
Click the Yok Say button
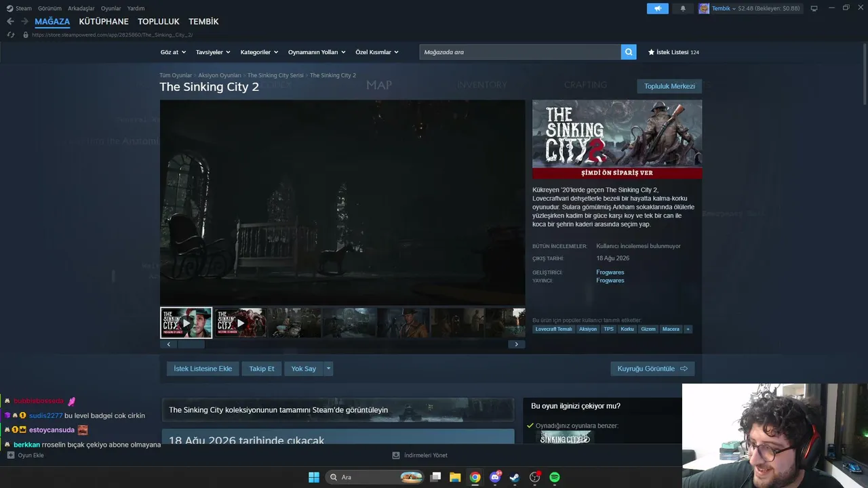pos(304,369)
